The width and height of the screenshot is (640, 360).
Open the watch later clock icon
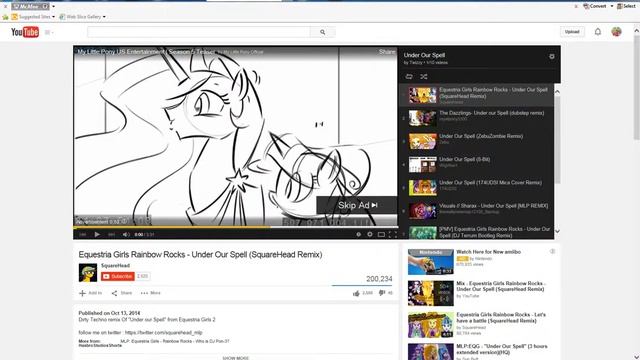pos(358,234)
